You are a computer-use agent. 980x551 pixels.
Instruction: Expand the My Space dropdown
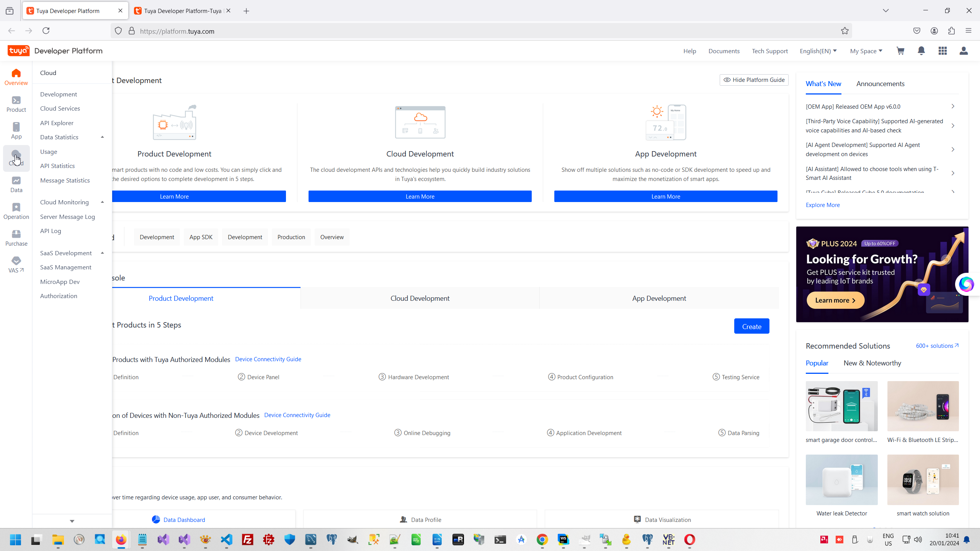click(866, 51)
